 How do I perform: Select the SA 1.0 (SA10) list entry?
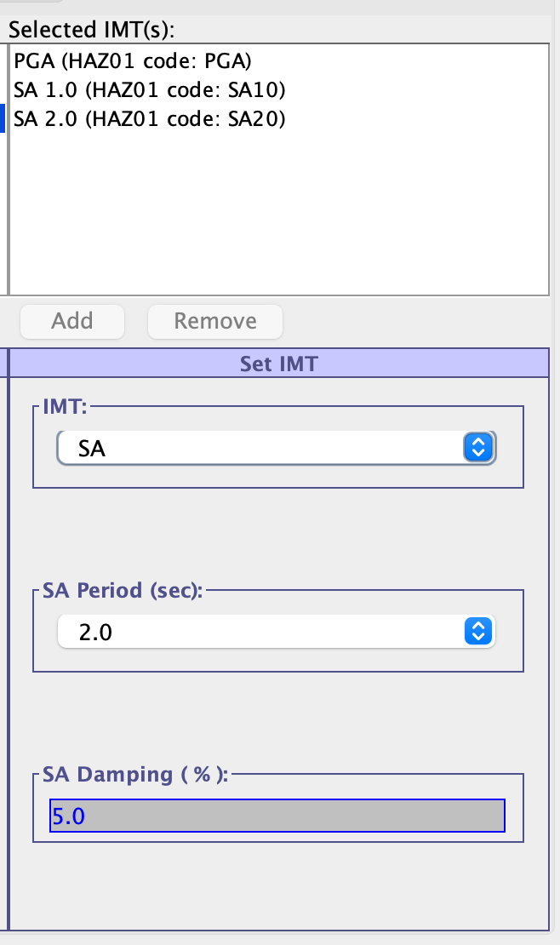pyautogui.click(x=149, y=90)
